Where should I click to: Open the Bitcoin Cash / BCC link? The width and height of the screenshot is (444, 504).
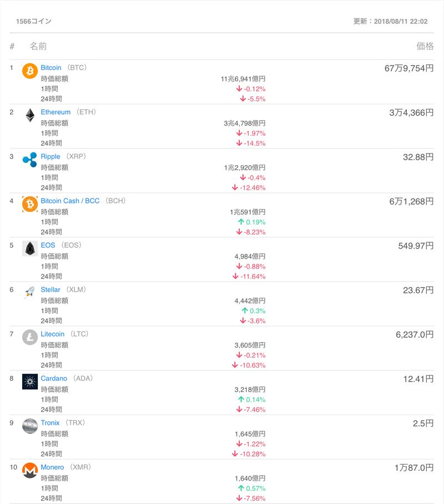(70, 201)
